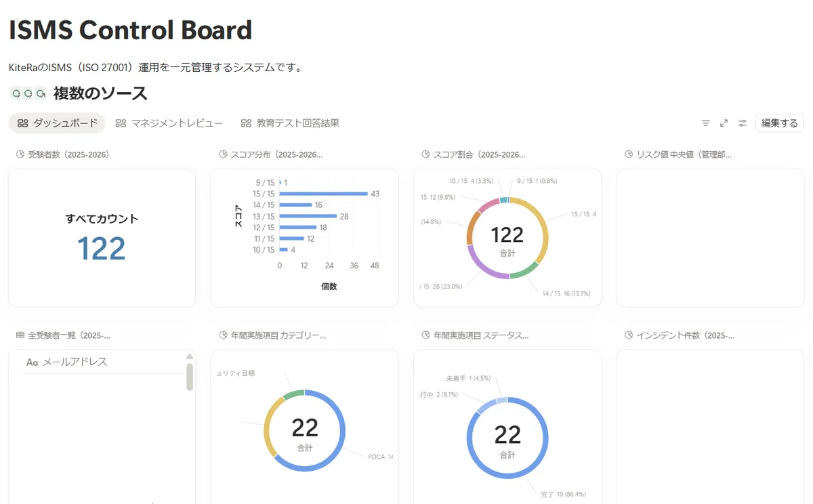The image size is (813, 504).
Task: Click the chart icon beside 年間実施項目 カテゴリー title
Action: [x=223, y=335]
